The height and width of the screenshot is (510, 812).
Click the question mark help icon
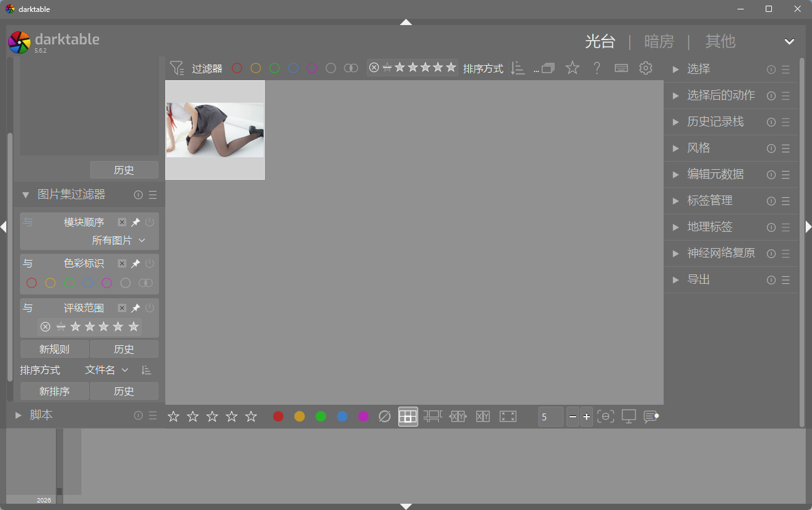pos(597,68)
